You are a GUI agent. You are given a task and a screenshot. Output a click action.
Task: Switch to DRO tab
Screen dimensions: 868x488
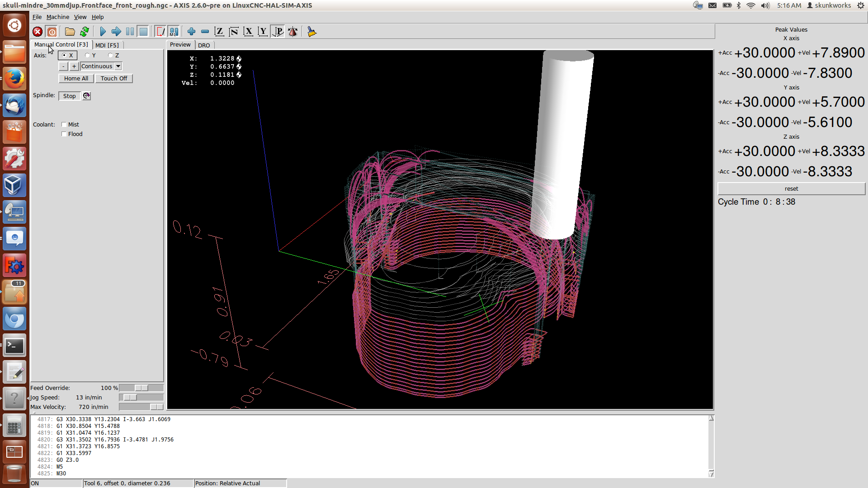click(x=204, y=45)
